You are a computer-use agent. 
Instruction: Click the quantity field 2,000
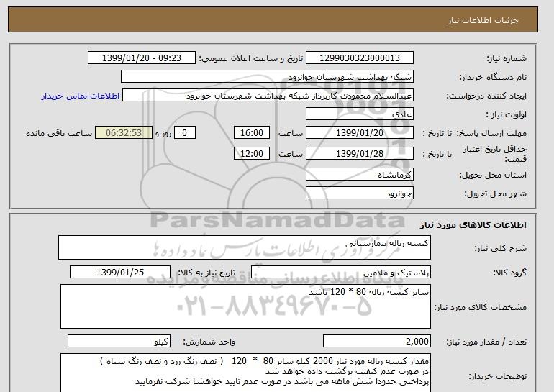tap(377, 342)
